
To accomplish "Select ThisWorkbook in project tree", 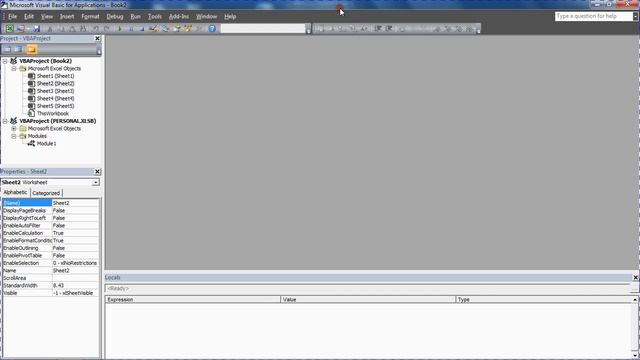I will tap(53, 113).
